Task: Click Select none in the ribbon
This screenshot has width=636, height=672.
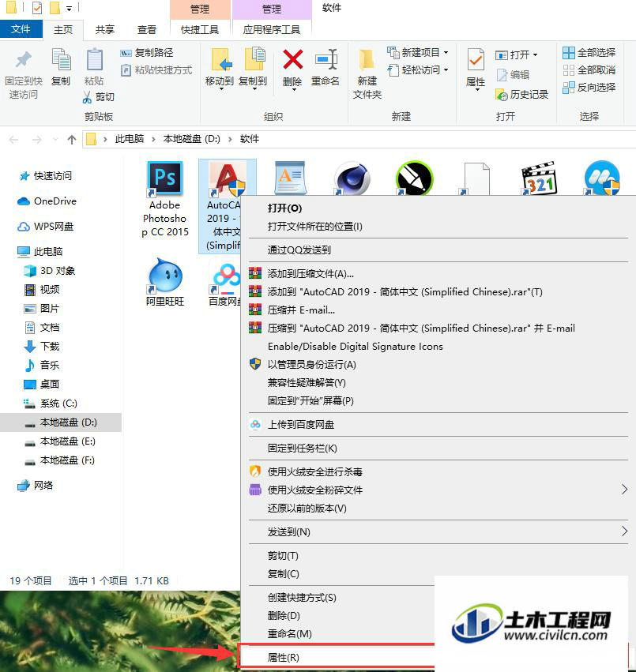Action: coord(589,69)
